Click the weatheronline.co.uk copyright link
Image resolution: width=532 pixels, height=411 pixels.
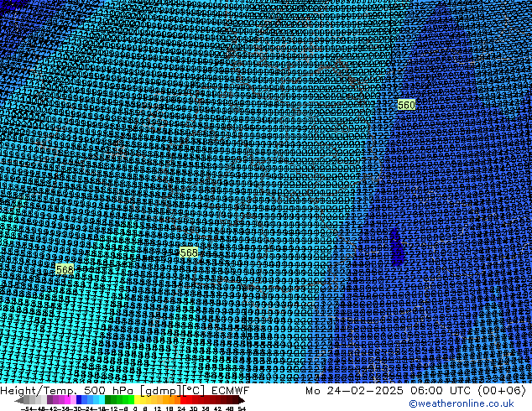461,403
